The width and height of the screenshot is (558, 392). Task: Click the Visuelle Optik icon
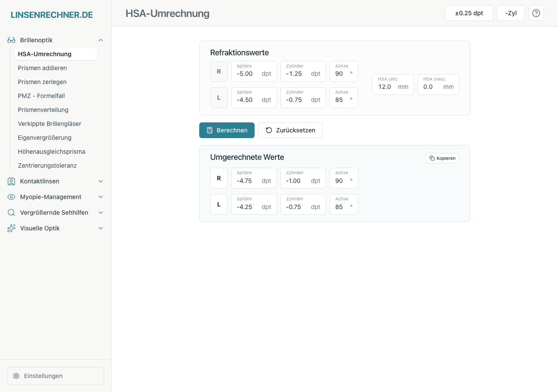click(x=11, y=228)
